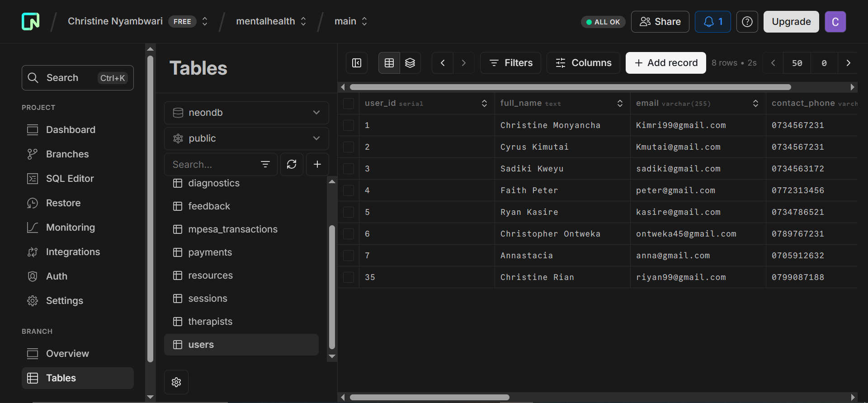The image size is (868, 403).
Task: Check the row for Christine Rian
Action: coord(349,277)
